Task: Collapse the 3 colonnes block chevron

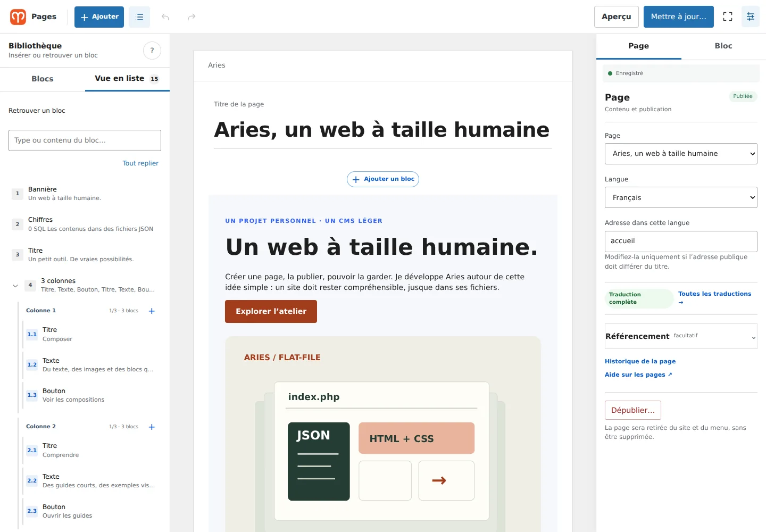Action: coord(15,286)
